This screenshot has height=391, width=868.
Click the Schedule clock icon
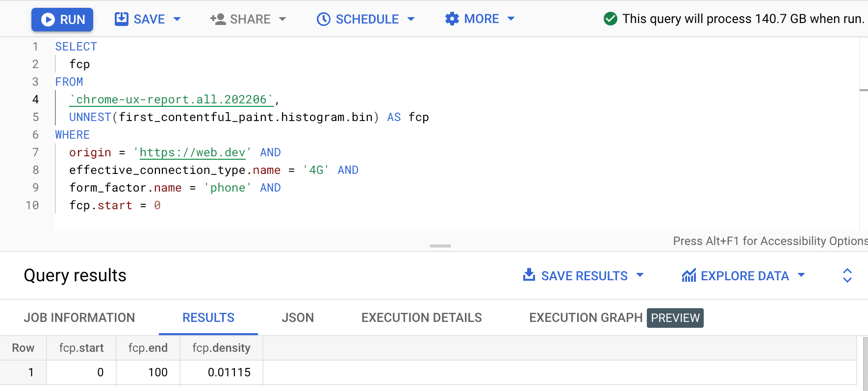pyautogui.click(x=323, y=19)
